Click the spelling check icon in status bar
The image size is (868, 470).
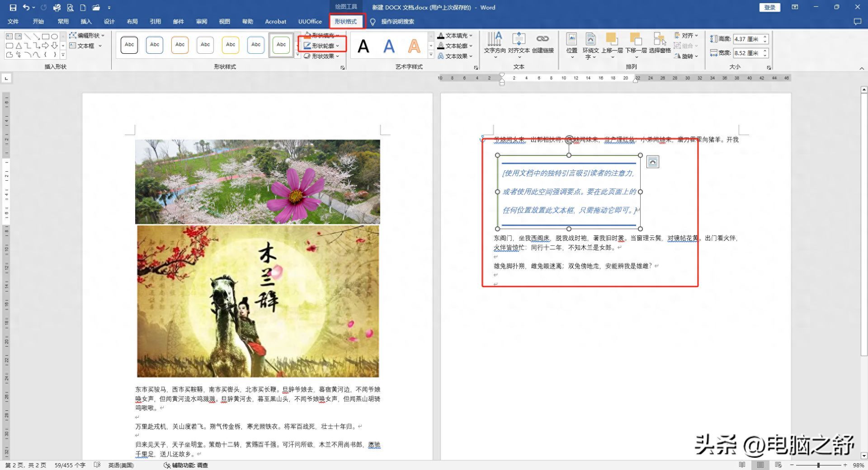click(97, 465)
